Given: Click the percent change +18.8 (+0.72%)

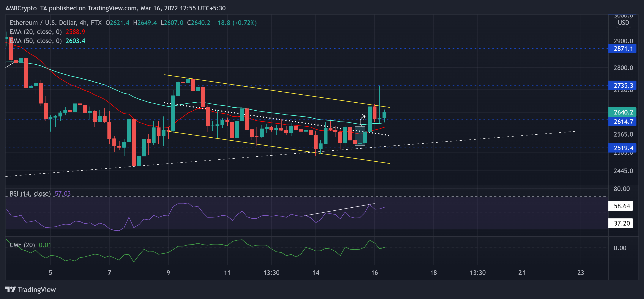Looking at the screenshot, I should pyautogui.click(x=236, y=23).
